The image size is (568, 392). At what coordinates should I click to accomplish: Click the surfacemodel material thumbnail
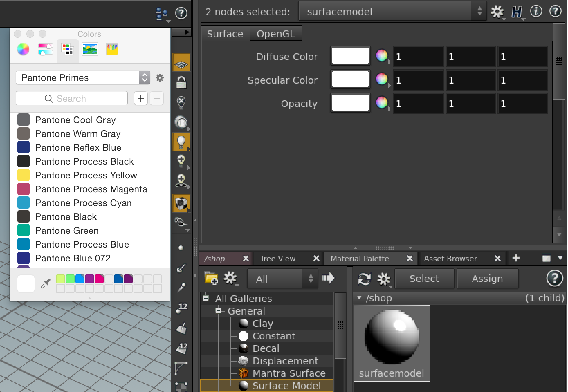pyautogui.click(x=392, y=343)
